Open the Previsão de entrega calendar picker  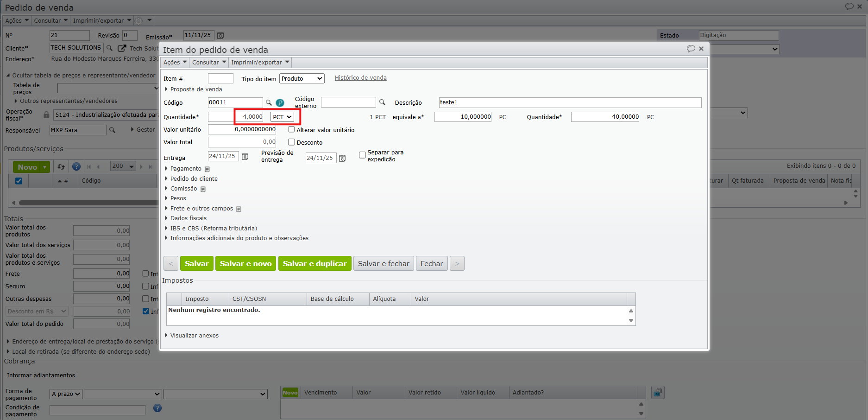pyautogui.click(x=342, y=159)
